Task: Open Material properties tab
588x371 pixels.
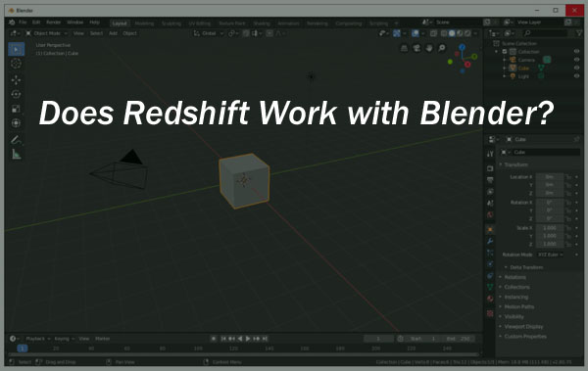Action: point(490,299)
